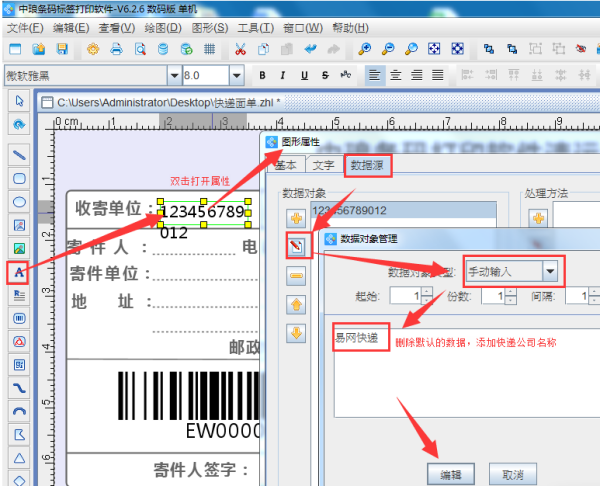Viewport: 600px width, 486px height.
Task: Open the 绘图(D) menu
Action: (163, 28)
